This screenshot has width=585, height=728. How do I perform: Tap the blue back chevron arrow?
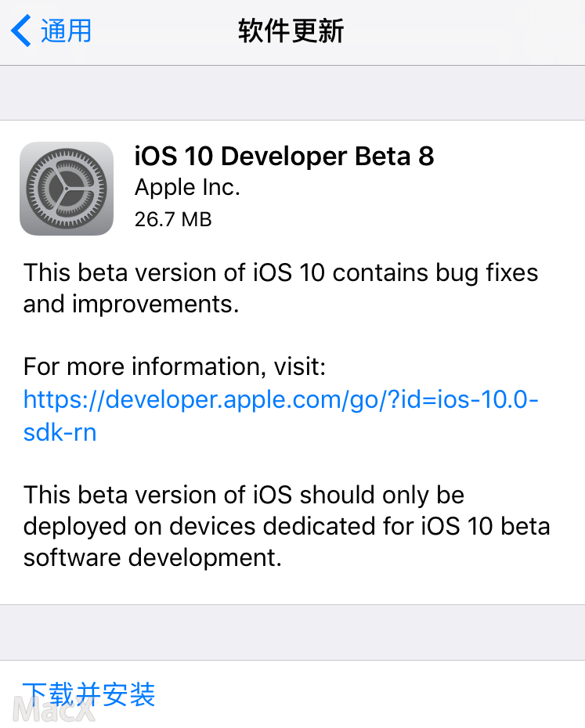20,31
